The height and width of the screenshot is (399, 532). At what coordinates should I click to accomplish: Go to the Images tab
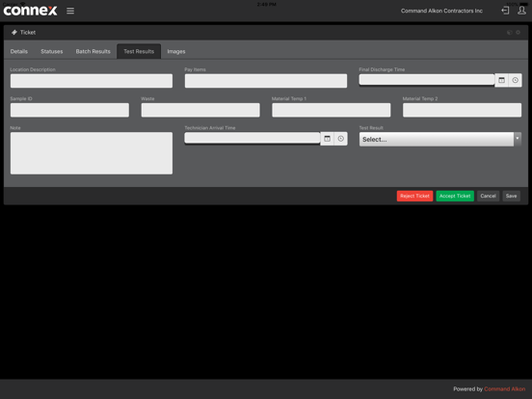click(176, 51)
